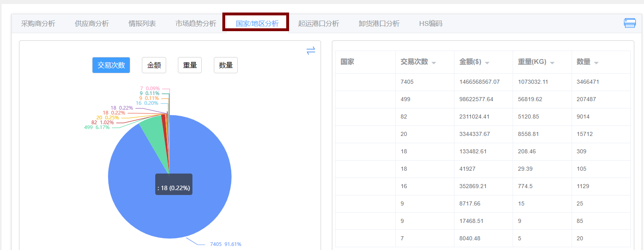644x250 pixels.
Task: Open the 供应商分析 tab
Action: coord(92,23)
